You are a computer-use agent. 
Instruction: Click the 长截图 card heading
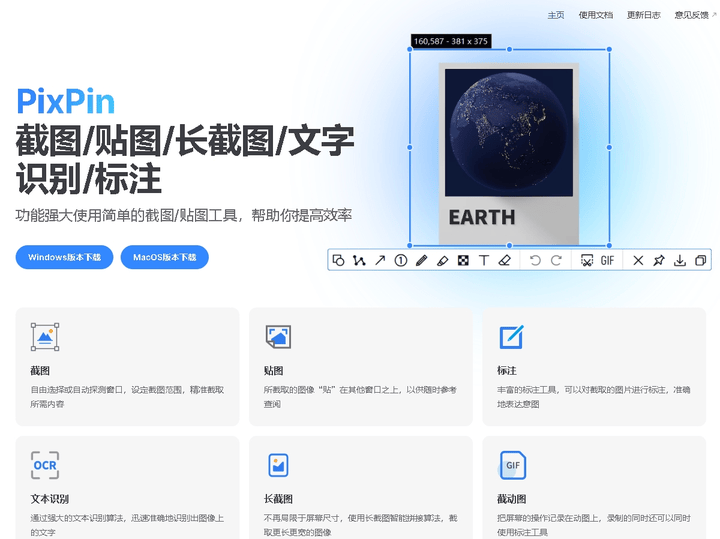(x=278, y=499)
